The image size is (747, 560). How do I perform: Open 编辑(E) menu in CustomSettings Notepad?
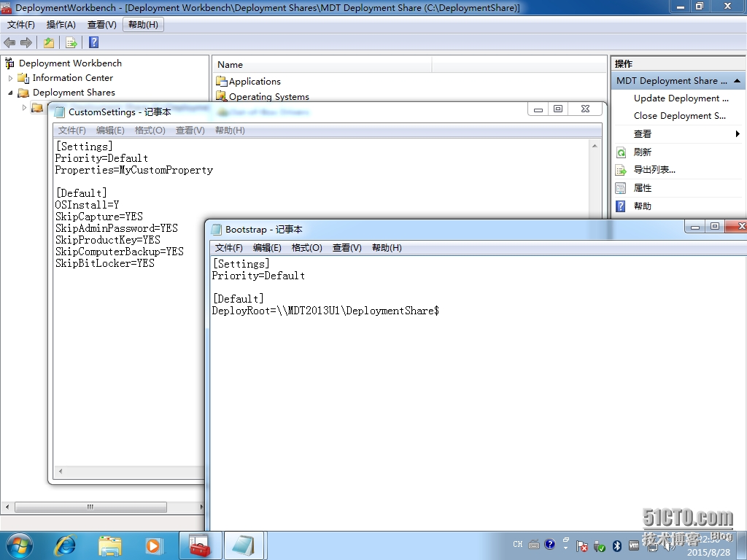pyautogui.click(x=110, y=131)
